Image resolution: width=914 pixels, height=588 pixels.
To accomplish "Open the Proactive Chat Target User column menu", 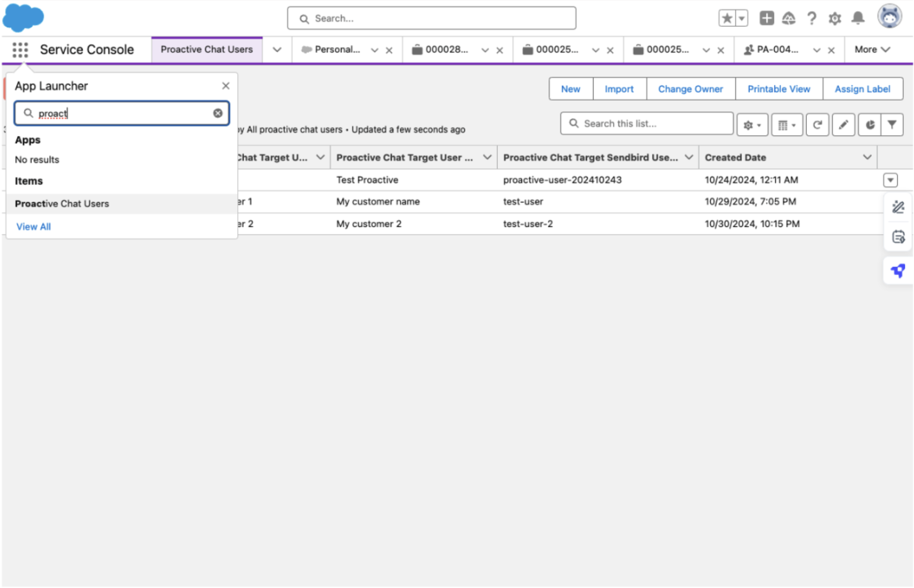I will (487, 157).
